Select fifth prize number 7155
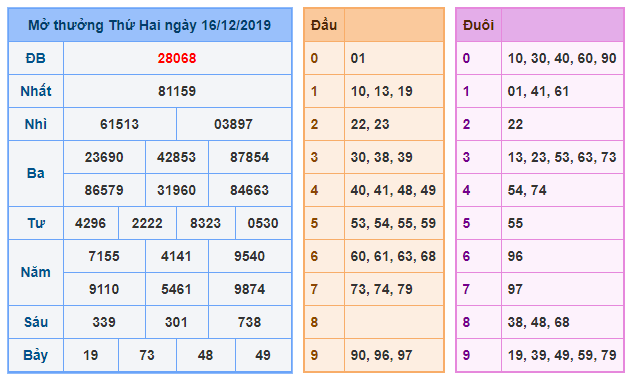Viewport: 634px width, 382px height. (104, 256)
